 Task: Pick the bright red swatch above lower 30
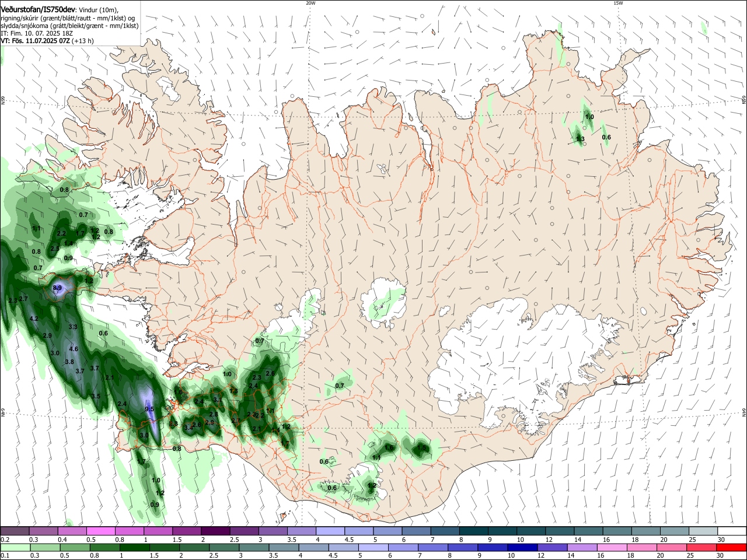click(x=732, y=547)
